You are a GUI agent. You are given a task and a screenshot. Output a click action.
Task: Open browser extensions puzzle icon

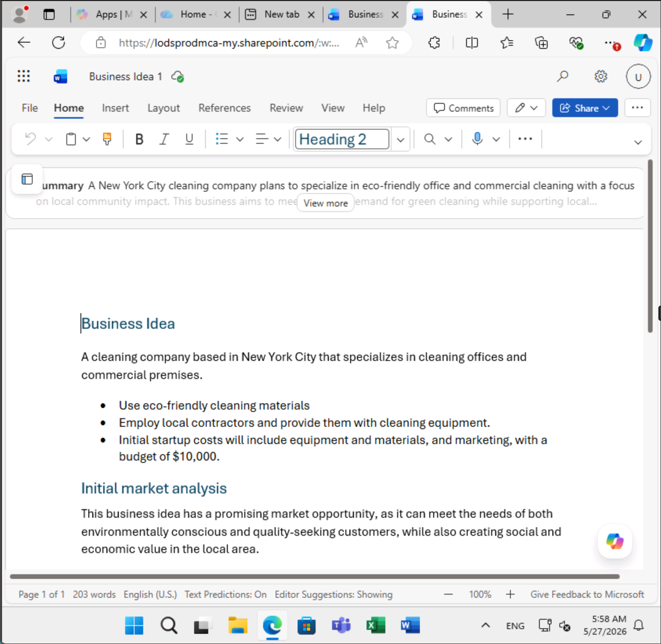434,43
